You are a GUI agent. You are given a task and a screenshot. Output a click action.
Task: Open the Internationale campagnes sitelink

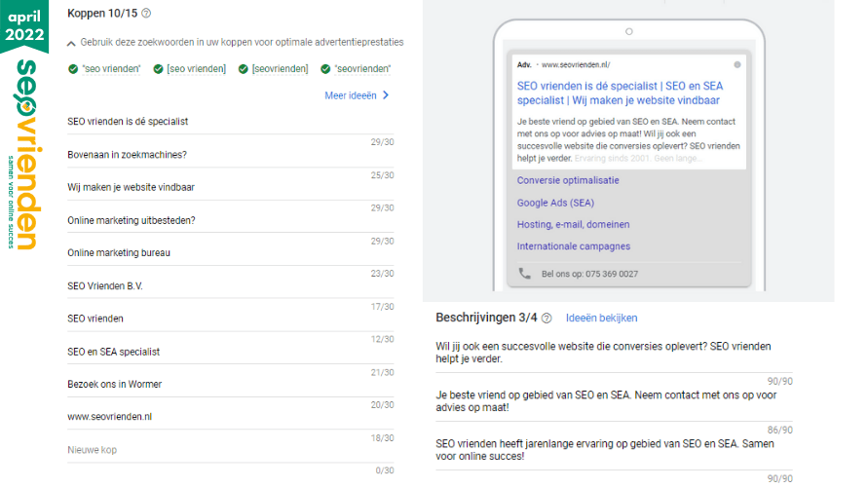click(573, 246)
